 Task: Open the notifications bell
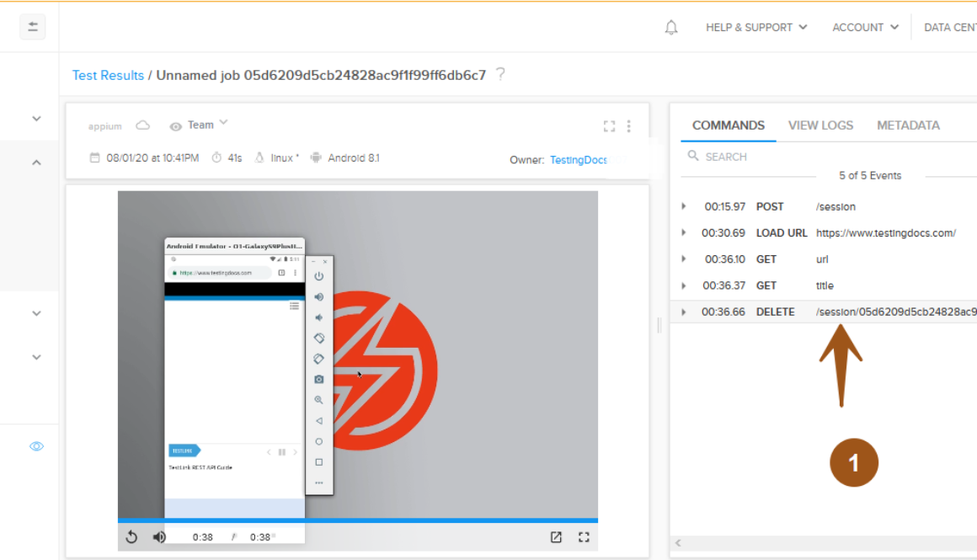pyautogui.click(x=671, y=28)
